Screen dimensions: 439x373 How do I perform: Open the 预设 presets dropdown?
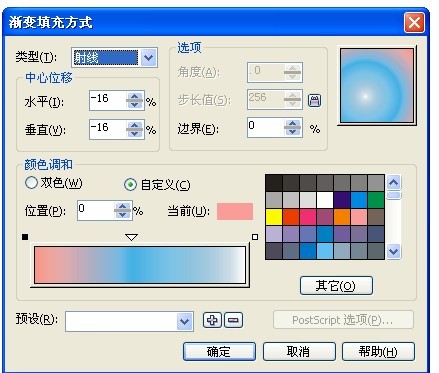pyautogui.click(x=184, y=321)
